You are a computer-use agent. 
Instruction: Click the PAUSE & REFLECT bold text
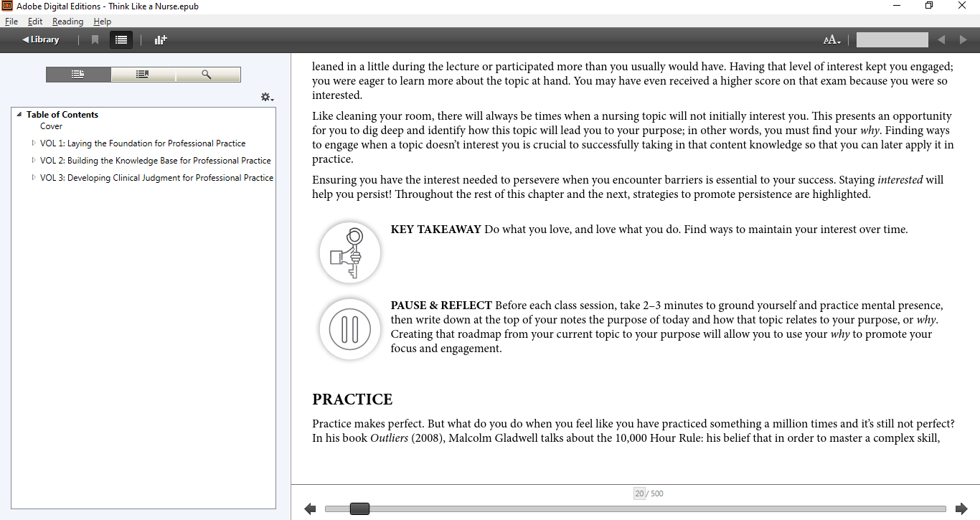[x=441, y=306]
